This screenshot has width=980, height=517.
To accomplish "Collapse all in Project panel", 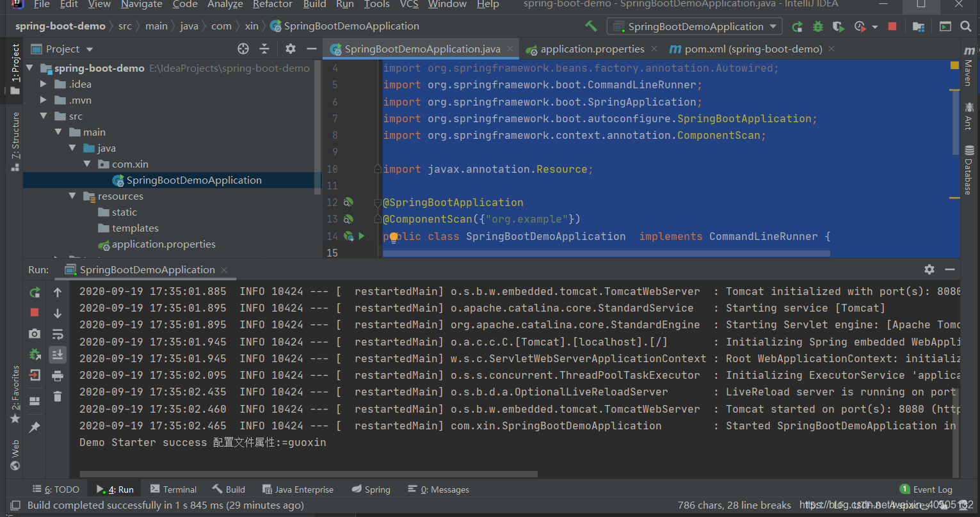I will [264, 49].
